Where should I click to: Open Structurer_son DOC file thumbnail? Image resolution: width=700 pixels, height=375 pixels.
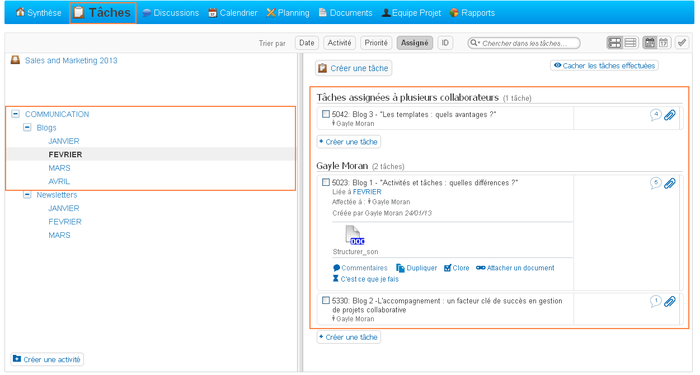354,235
